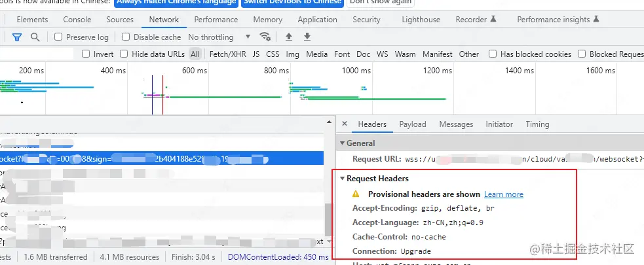Viewport: 644px width, 265px height.
Task: Filter by Img requests
Action: coord(292,54)
